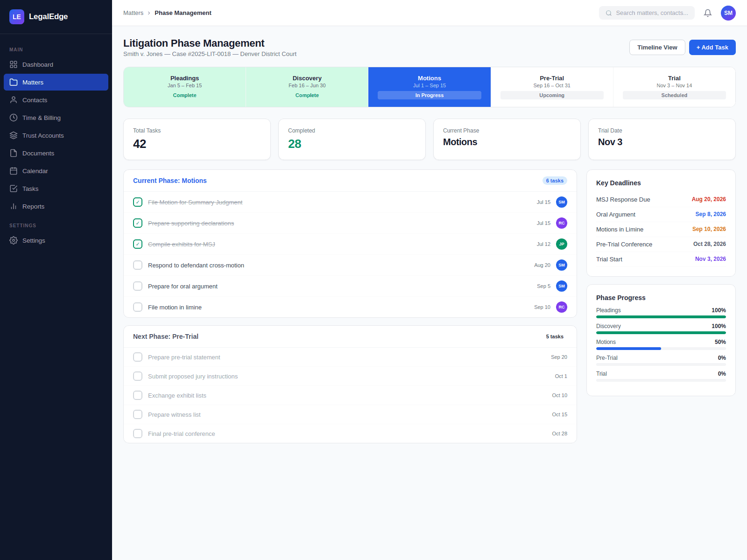Screen dimensions: 747x560
Task: Click the Completed 28 card
Action: tap(352, 139)
